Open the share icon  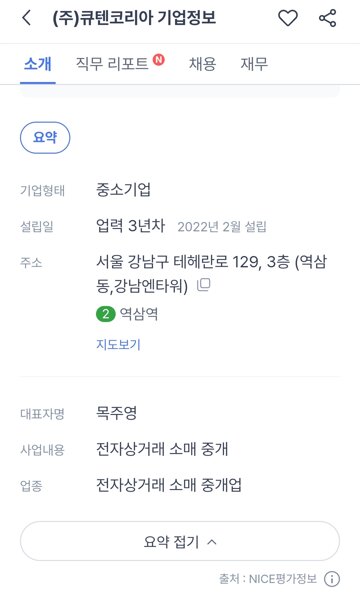327,18
